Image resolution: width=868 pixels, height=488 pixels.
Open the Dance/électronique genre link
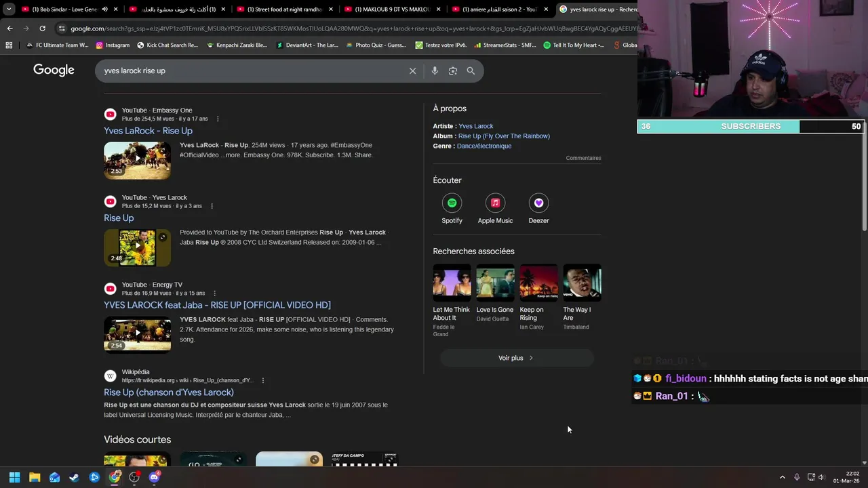point(484,146)
